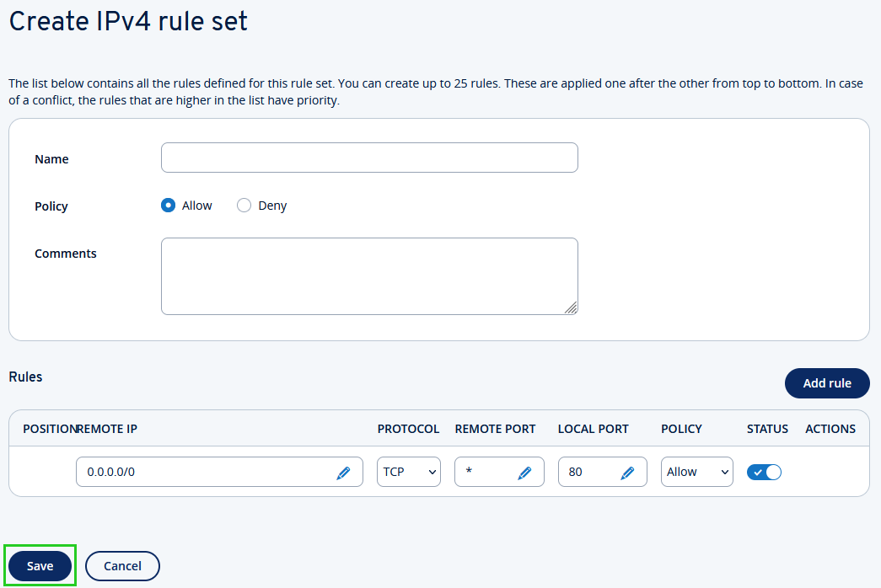Click the ACTIONS column header
881x588 pixels.
click(830, 429)
